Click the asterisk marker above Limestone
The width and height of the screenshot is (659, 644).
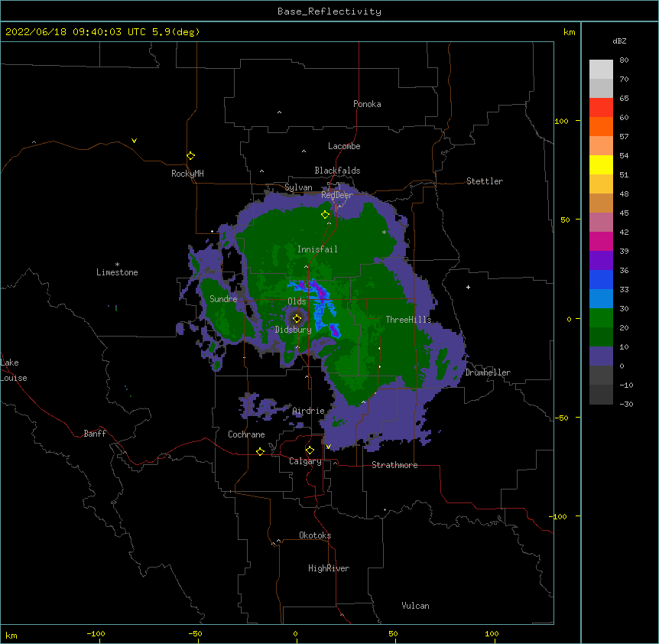117,265
